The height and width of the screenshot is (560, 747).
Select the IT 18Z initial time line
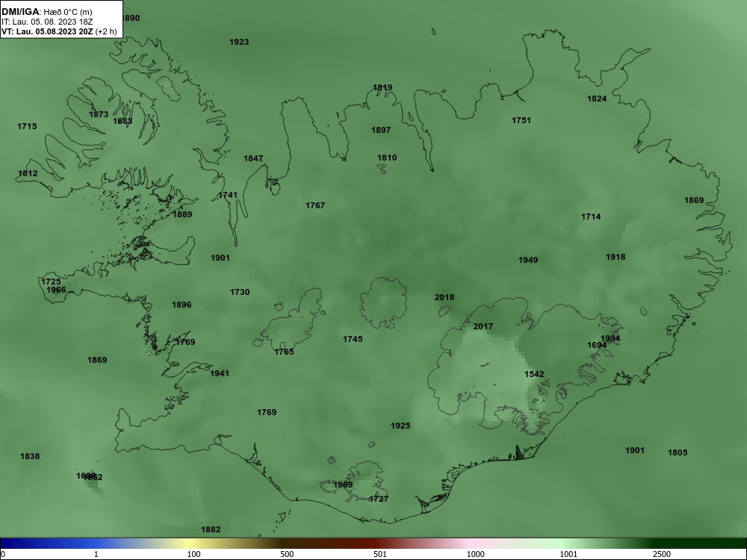(x=46, y=22)
